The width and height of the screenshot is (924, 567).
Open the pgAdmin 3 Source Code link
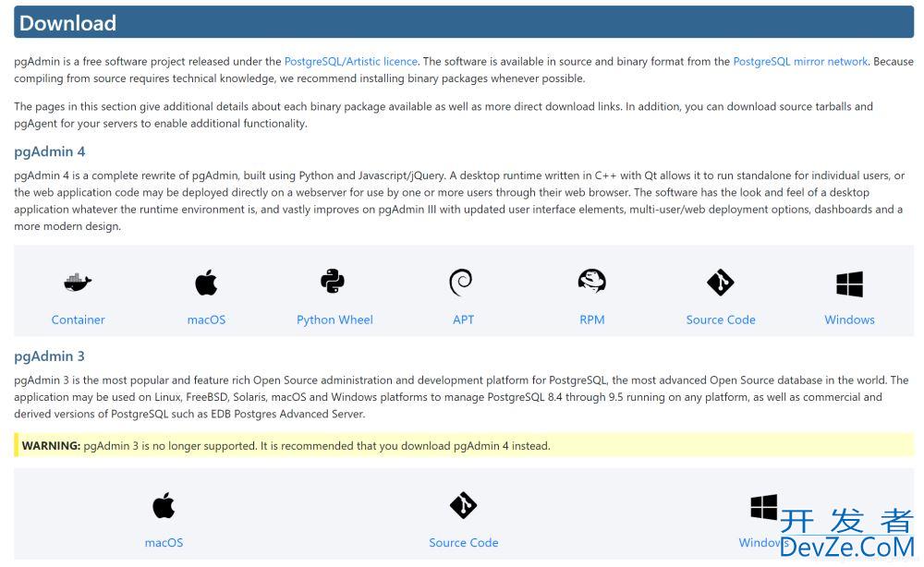pyautogui.click(x=464, y=543)
